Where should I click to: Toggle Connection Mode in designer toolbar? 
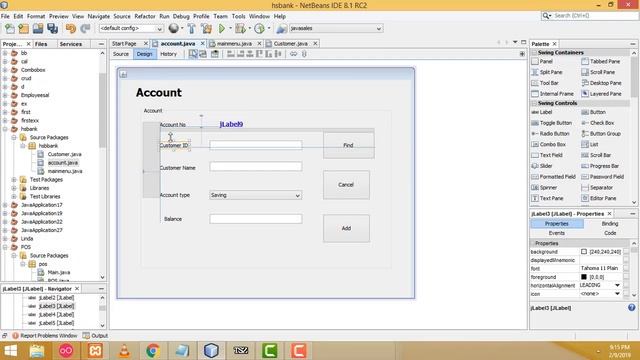tap(203, 54)
